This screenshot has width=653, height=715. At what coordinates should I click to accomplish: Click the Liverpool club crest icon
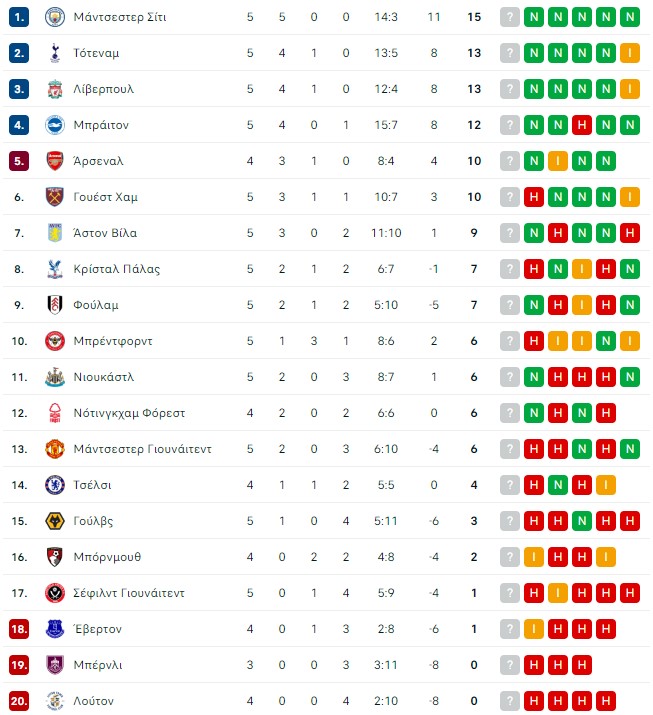pyautogui.click(x=55, y=89)
